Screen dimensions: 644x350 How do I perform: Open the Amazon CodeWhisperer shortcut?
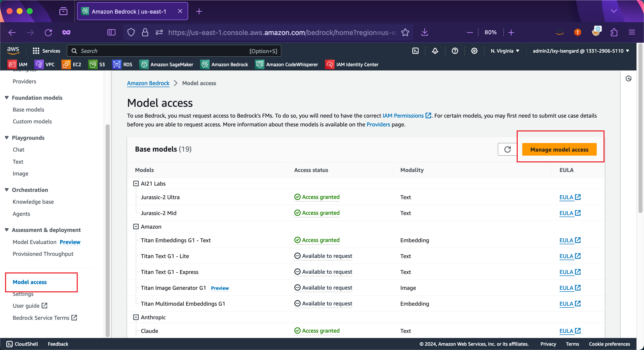[x=287, y=64]
